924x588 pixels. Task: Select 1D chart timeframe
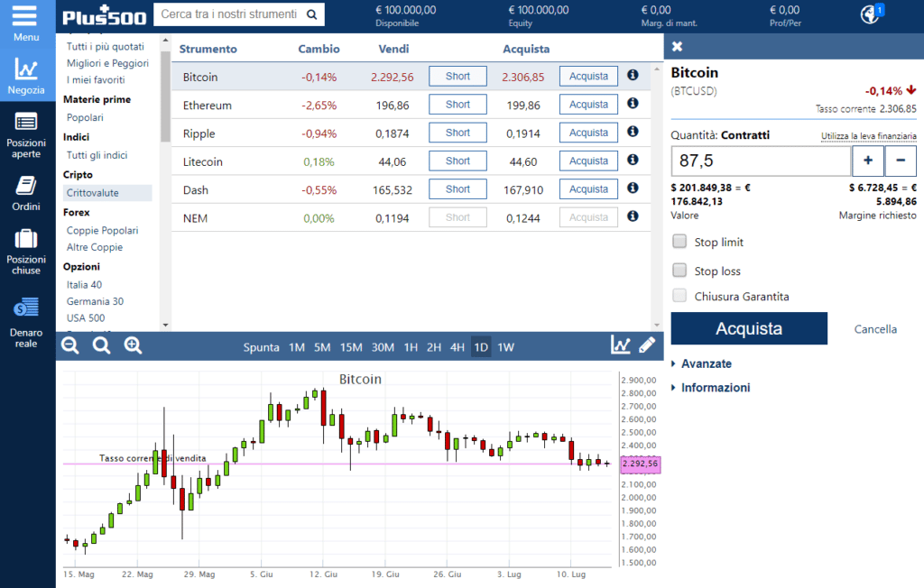481,347
